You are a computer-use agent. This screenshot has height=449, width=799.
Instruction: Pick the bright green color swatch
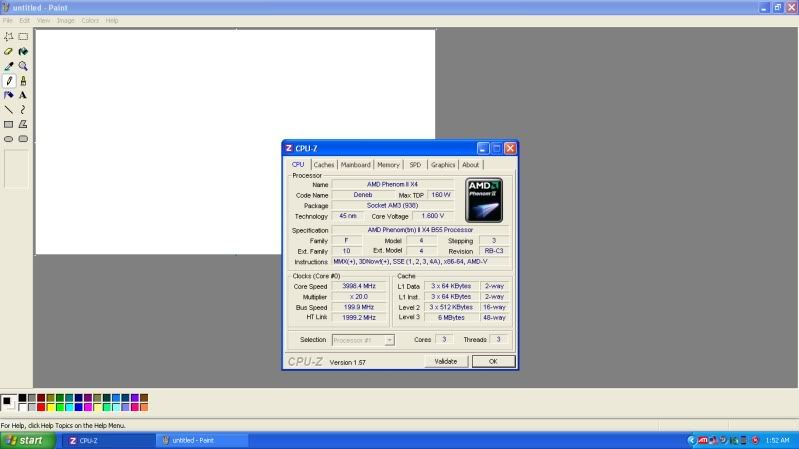(x=60, y=407)
